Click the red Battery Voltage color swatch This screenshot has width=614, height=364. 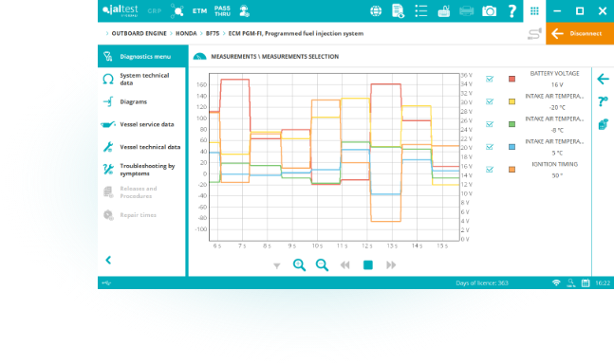tap(512, 79)
